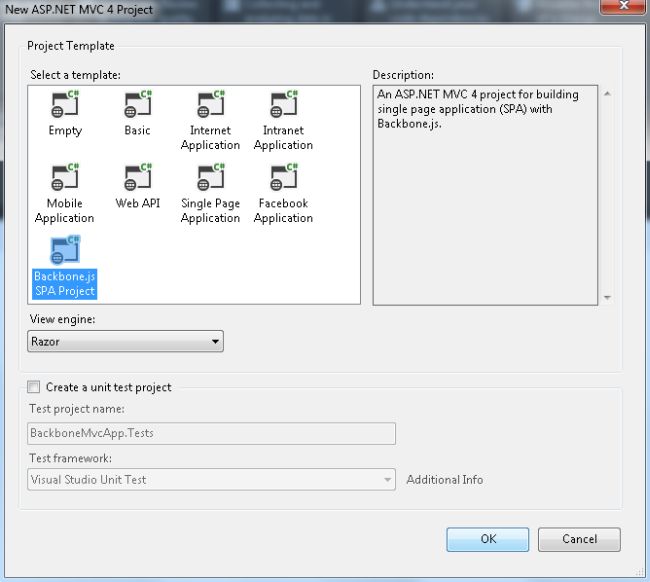The image size is (650, 582).
Task: Click the description scrollbar up arrow
Action: (607, 94)
